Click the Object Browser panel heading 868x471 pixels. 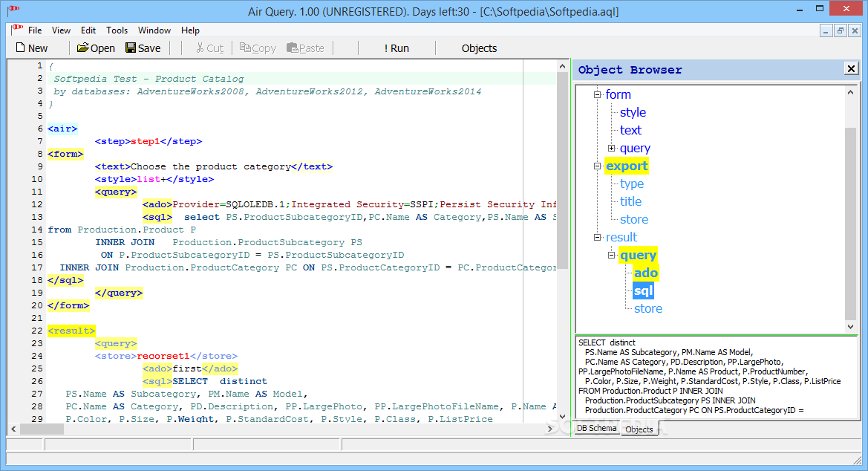tap(630, 70)
